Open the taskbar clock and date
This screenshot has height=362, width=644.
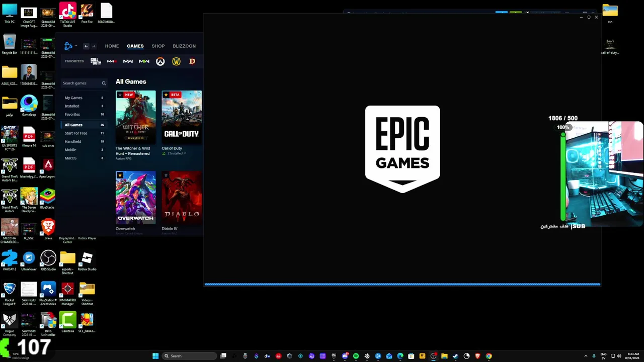[633, 356]
